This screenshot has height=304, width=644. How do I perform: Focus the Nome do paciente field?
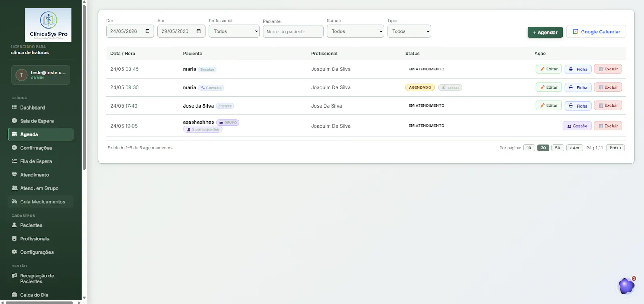[x=293, y=31]
